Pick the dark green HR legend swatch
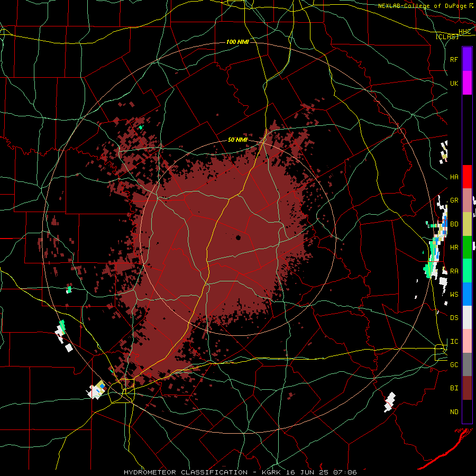Image resolution: width=476 pixels, height=476 pixels. [467, 247]
